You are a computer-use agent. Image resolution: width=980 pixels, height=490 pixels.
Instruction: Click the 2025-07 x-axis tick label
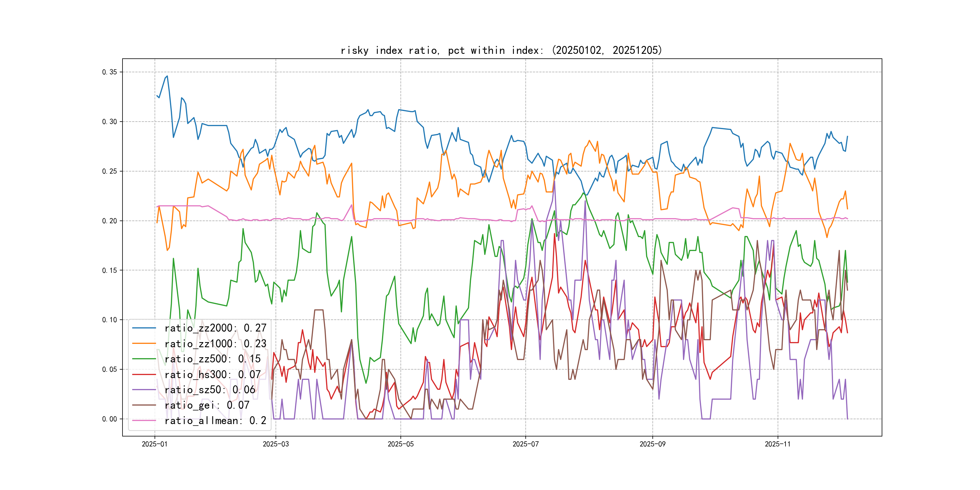(x=525, y=444)
